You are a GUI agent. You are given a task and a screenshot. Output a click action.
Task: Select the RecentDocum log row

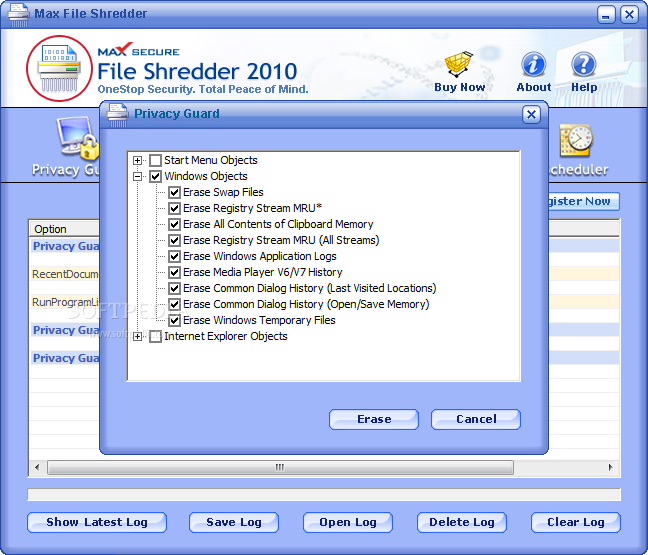[x=65, y=274]
